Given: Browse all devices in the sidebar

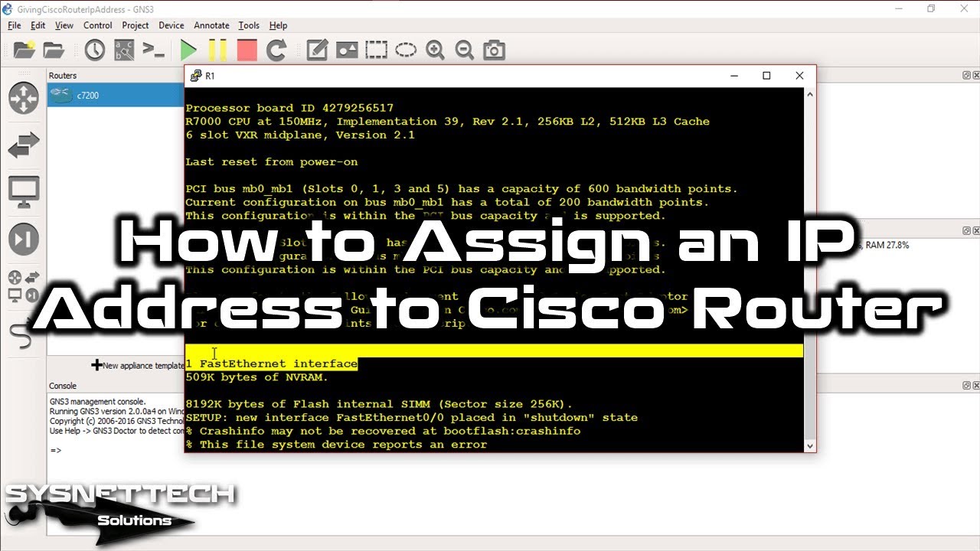Looking at the screenshot, I should tap(24, 286).
